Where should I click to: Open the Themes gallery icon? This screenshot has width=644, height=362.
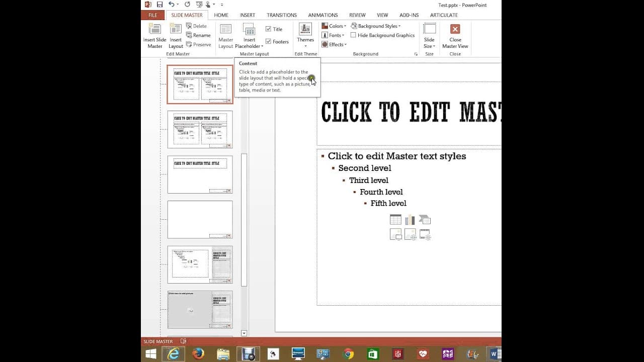click(305, 29)
